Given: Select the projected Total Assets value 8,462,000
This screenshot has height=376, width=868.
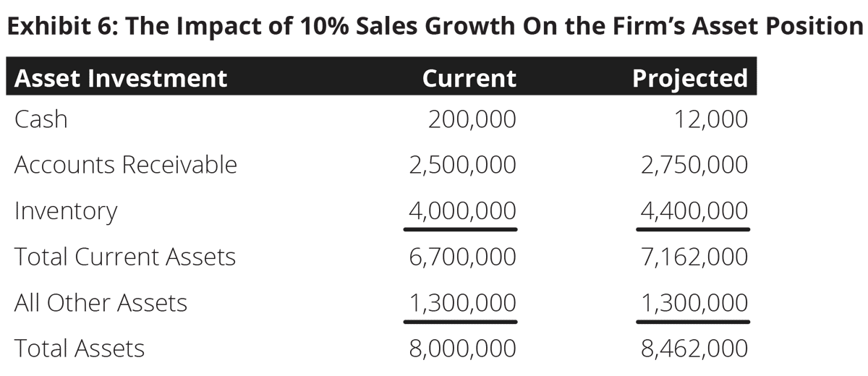Looking at the screenshot, I should [694, 349].
